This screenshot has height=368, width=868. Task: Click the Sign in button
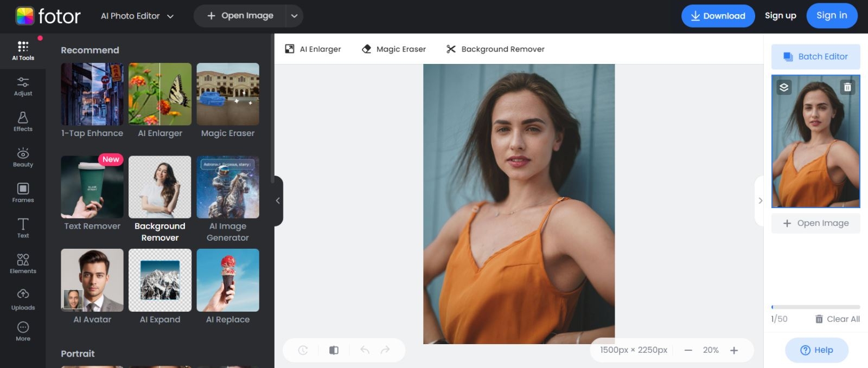pos(832,16)
